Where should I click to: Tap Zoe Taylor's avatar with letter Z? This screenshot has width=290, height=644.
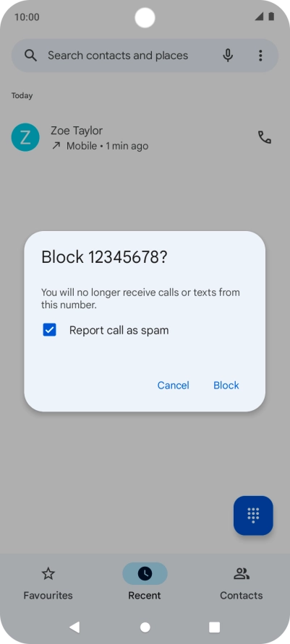coord(25,137)
